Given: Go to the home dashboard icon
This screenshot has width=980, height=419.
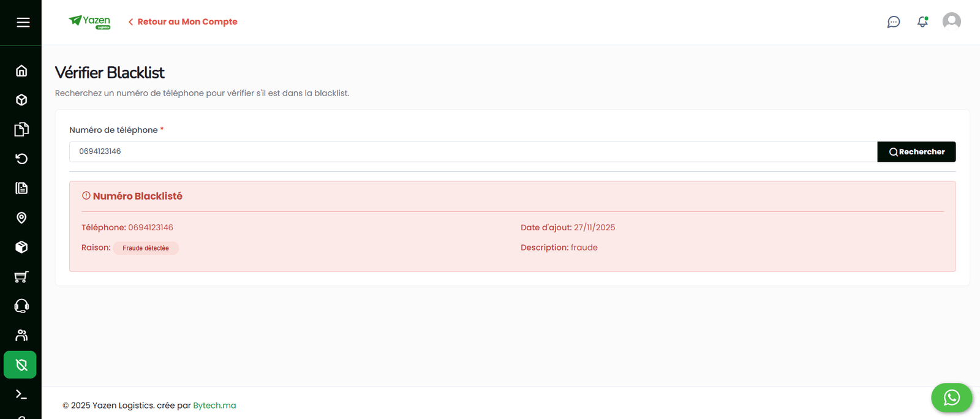Looking at the screenshot, I should [21, 71].
